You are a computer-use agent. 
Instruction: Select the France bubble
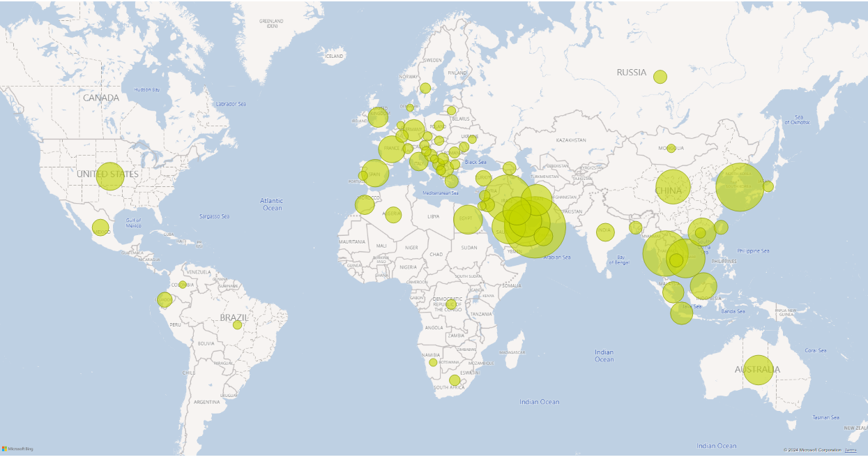(392, 149)
